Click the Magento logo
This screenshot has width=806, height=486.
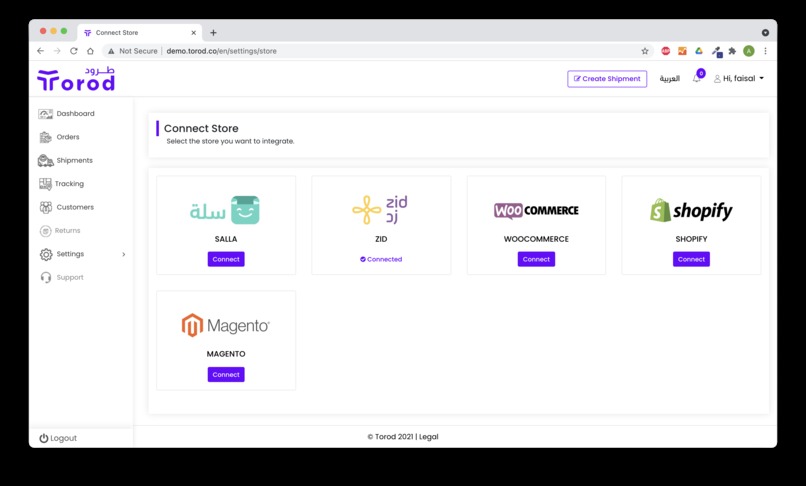225,325
